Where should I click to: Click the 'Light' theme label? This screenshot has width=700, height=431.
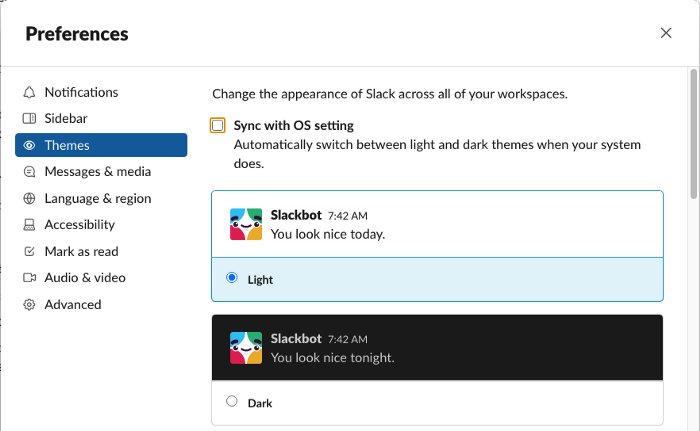[260, 280]
